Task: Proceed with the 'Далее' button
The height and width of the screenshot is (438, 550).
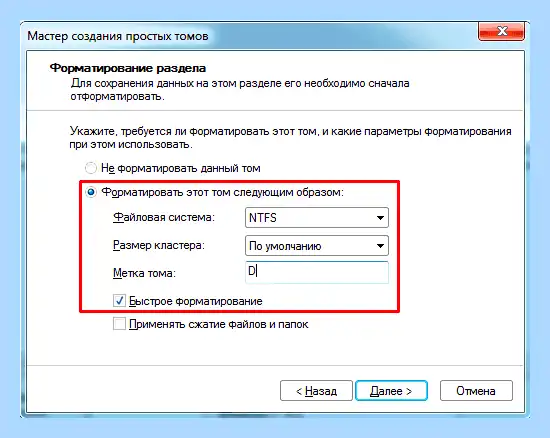Action: pos(391,391)
